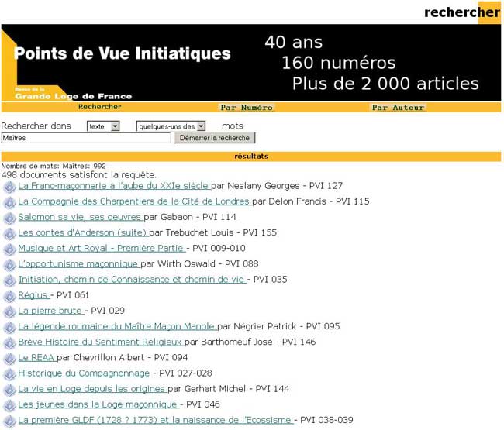The image size is (504, 430).
Task: Open La légende roumaine du Maître Maçon Manole
Action: [117, 326]
